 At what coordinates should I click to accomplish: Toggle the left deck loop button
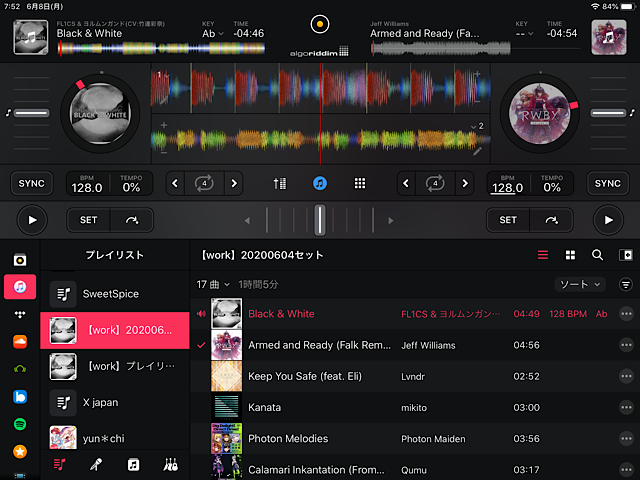(x=204, y=183)
